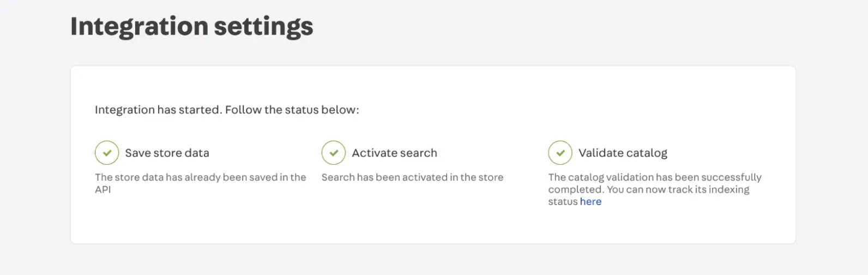Click "completed. You can now track its indexing" line
This screenshot has width=868, height=275.
(x=649, y=189)
